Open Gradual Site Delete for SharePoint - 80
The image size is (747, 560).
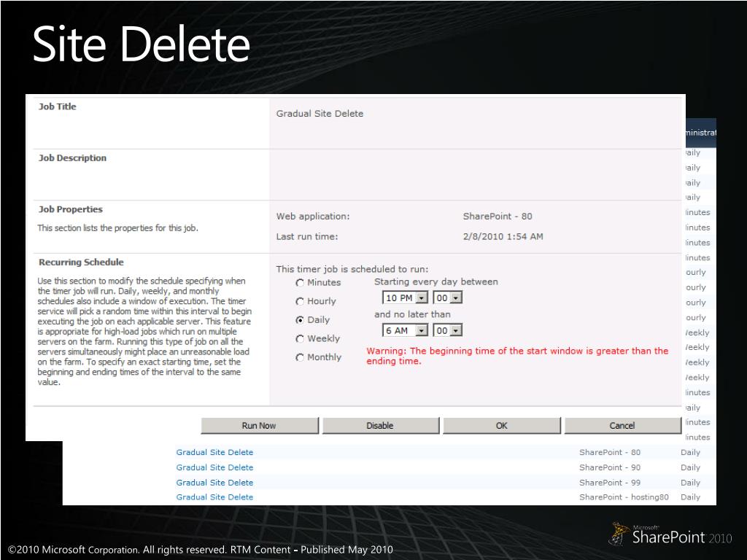(215, 452)
